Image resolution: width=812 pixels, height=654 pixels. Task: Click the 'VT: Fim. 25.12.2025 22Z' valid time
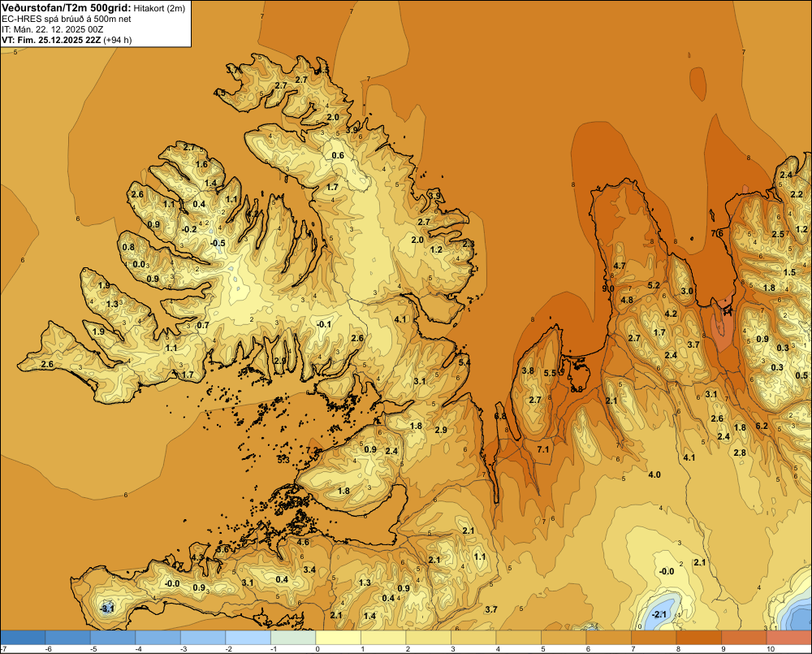[x=52, y=40]
